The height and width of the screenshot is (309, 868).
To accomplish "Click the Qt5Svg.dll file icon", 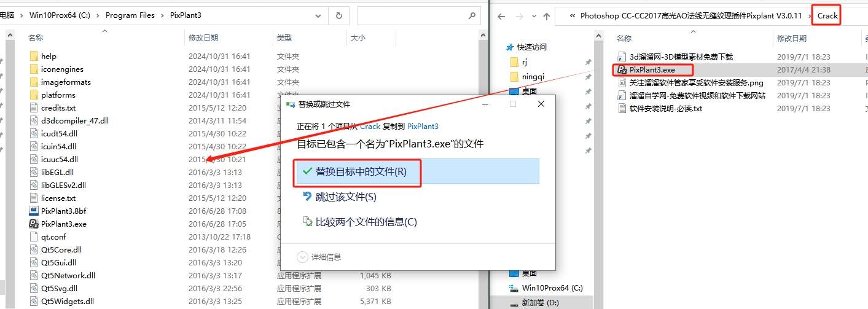I will (34, 288).
